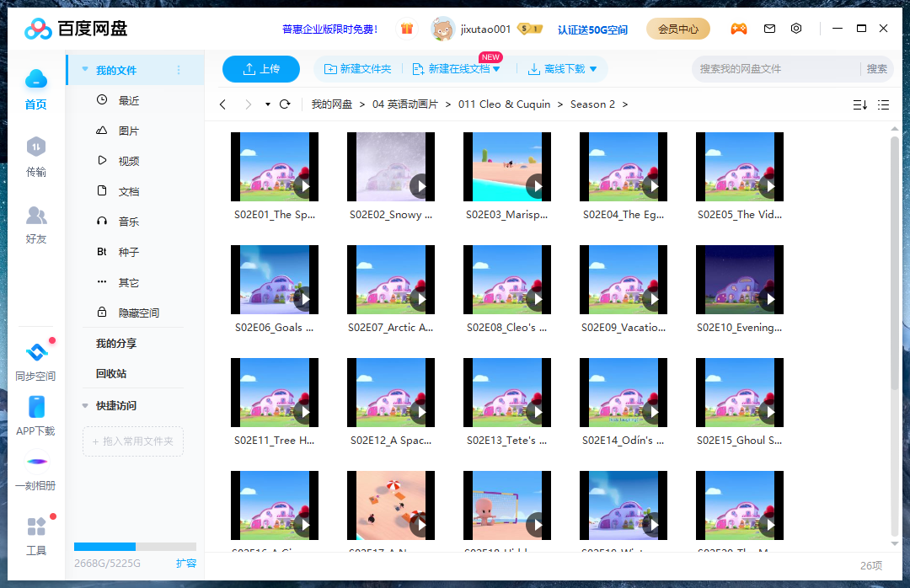Open the settings hexagon icon

(x=796, y=29)
